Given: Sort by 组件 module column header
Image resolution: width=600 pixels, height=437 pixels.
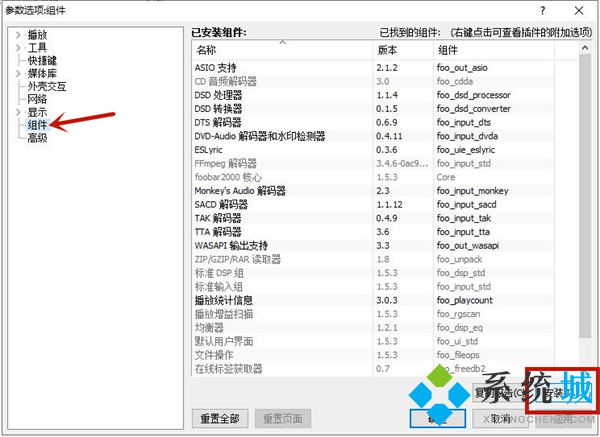Looking at the screenshot, I should pyautogui.click(x=494, y=50).
